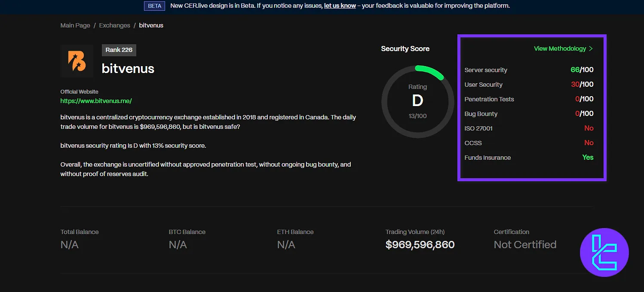The image size is (644, 292).
Task: Open the View Methodology link
Action: pyautogui.click(x=564, y=49)
